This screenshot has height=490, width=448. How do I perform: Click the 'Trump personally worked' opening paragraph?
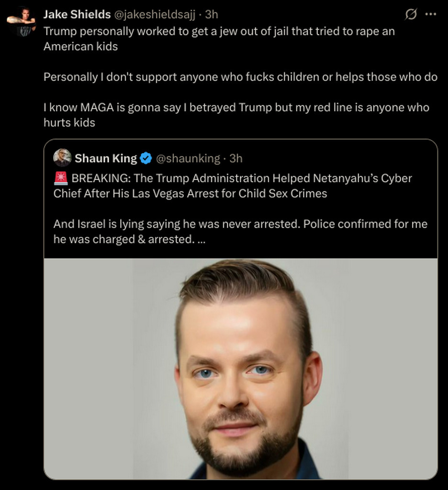(x=219, y=39)
